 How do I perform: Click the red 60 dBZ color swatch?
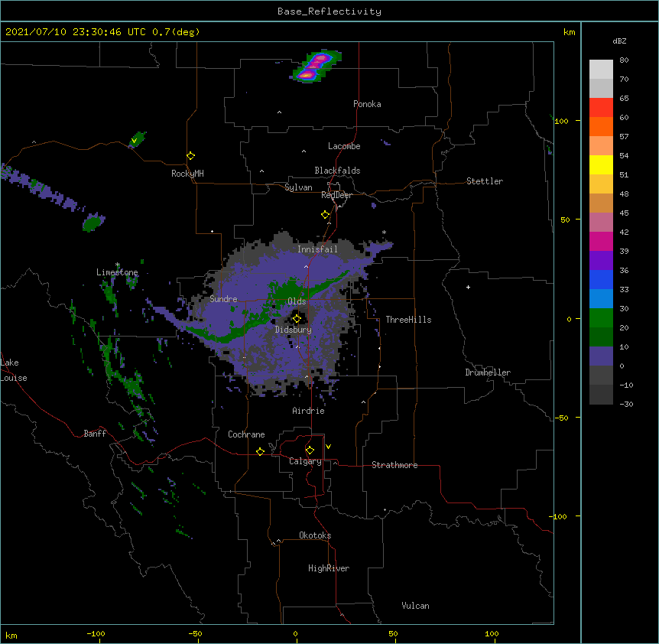[x=601, y=107]
